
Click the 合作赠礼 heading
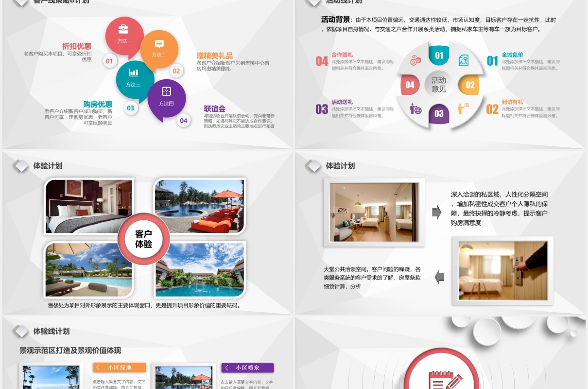tap(342, 55)
